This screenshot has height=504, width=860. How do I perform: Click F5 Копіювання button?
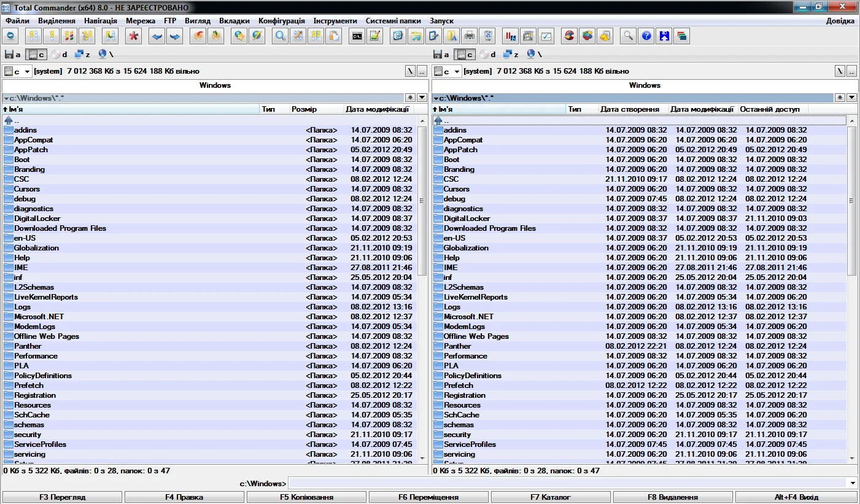[x=306, y=497]
